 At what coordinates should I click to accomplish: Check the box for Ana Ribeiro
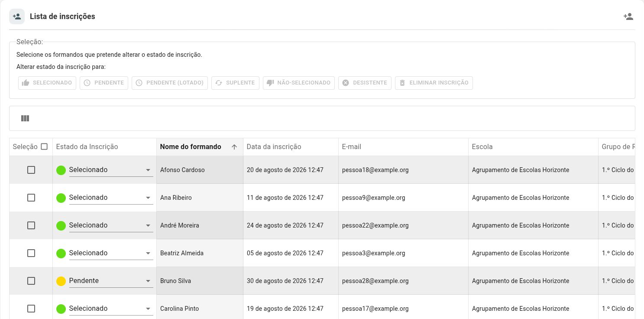click(x=31, y=198)
